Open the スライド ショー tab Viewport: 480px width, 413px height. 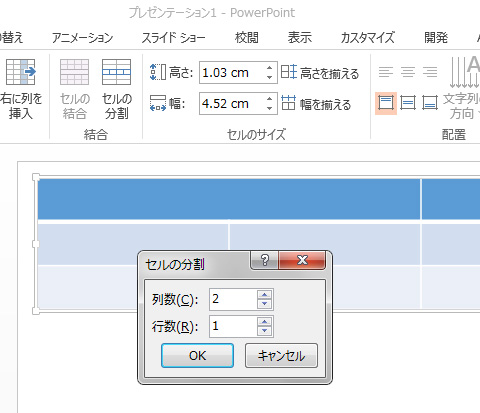click(173, 37)
